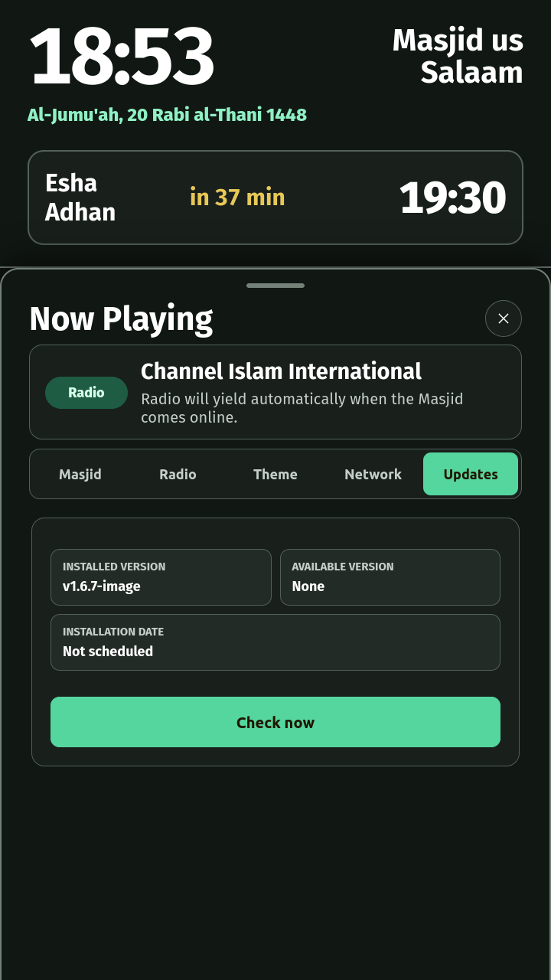Select the Theme tab

(x=275, y=474)
